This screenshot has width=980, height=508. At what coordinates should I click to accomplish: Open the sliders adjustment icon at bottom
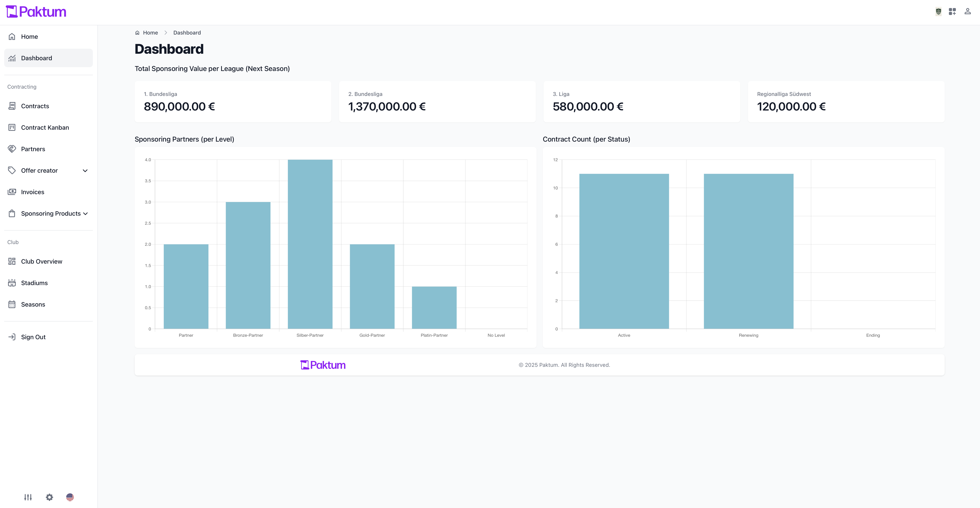click(x=28, y=497)
